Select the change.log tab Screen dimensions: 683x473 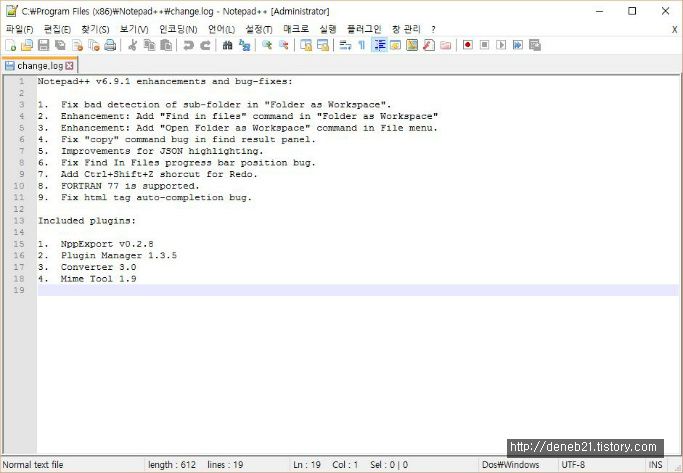(x=40, y=66)
